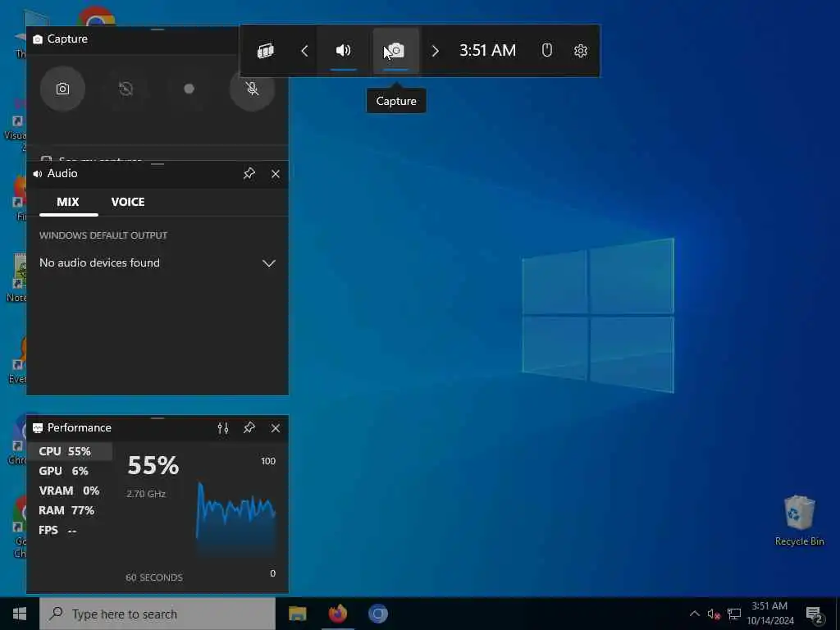
Task: Pin the Performance widget
Action: pyautogui.click(x=249, y=428)
